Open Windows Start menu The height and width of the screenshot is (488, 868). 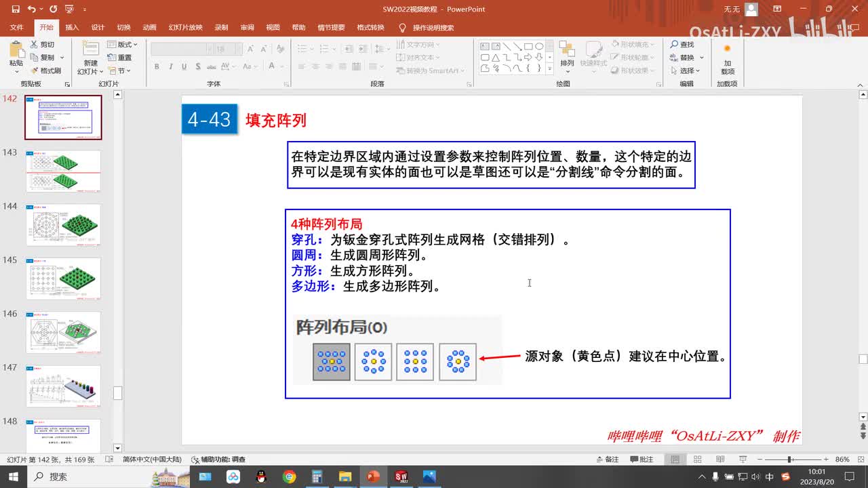tap(14, 476)
